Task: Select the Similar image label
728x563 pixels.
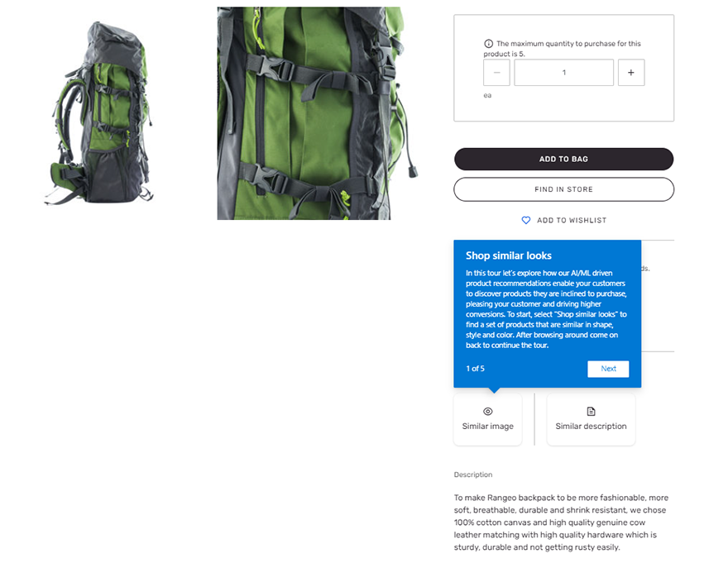Action: [x=487, y=426]
